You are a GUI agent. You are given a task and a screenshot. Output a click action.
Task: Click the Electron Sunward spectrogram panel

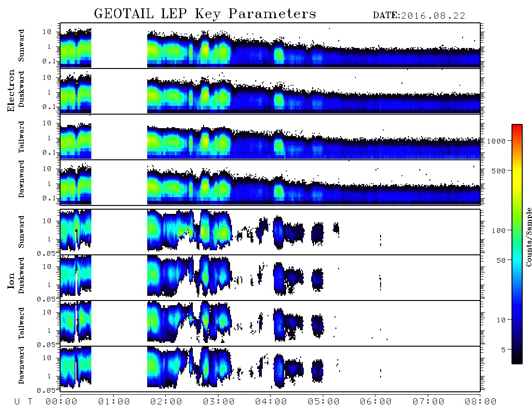pyautogui.click(x=270, y=46)
